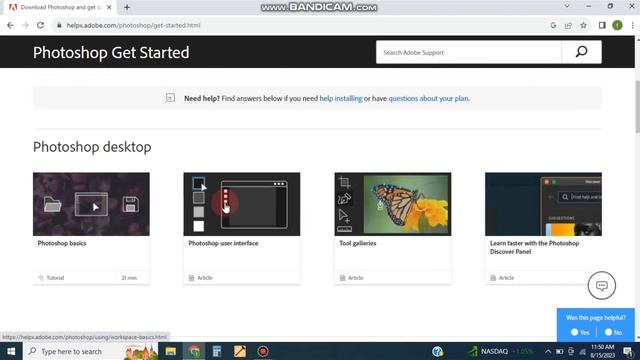The height and width of the screenshot is (360, 640).
Task: Open the chat bubble icon
Action: [602, 285]
